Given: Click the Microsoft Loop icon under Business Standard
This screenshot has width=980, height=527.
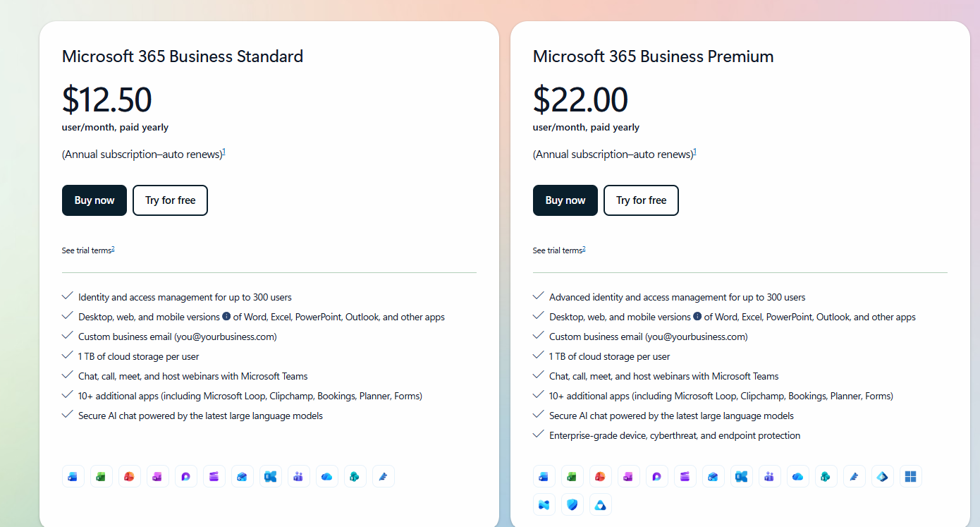Looking at the screenshot, I should (186, 476).
